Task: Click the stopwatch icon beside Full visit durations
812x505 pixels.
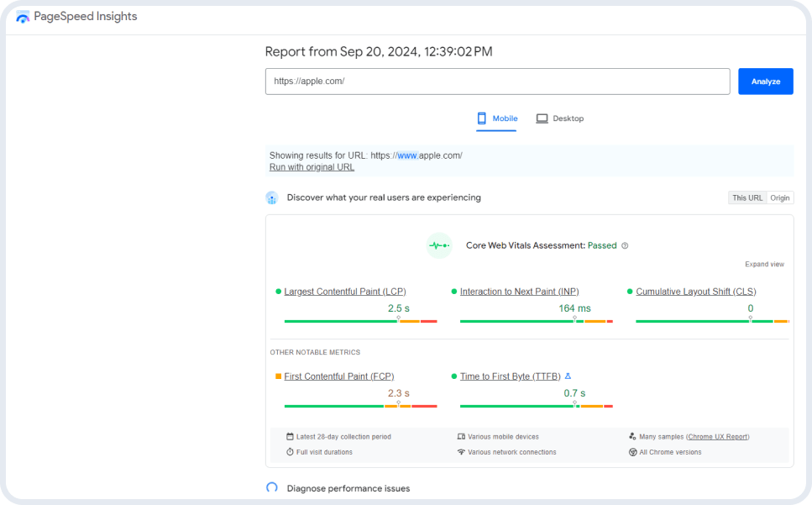Action: 290,452
